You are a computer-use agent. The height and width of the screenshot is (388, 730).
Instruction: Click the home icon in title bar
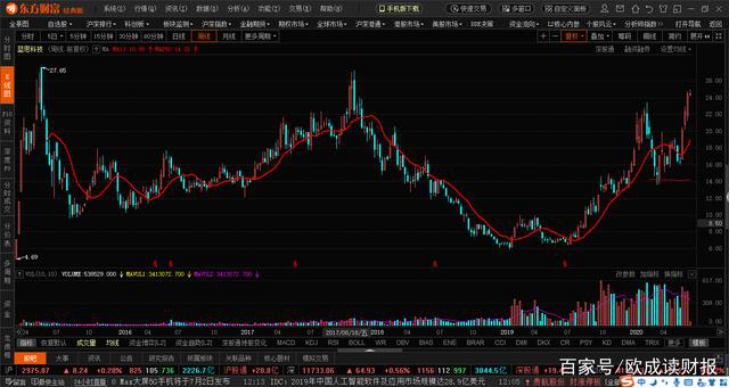(634, 8)
